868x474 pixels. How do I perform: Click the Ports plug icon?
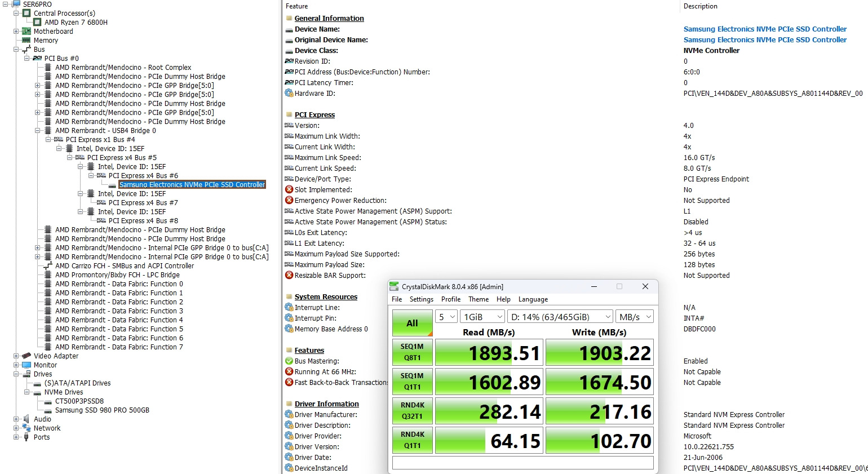(26, 437)
